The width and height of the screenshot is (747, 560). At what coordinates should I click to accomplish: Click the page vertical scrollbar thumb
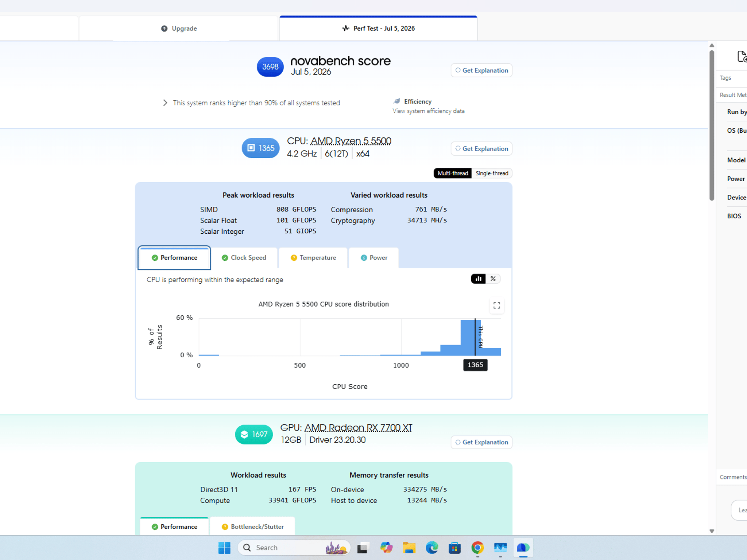click(x=712, y=125)
